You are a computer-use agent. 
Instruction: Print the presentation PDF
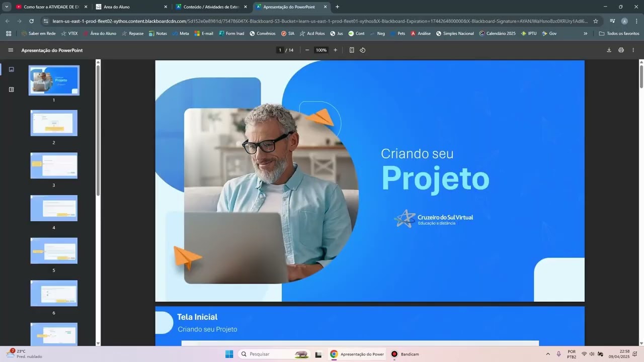coord(621,50)
